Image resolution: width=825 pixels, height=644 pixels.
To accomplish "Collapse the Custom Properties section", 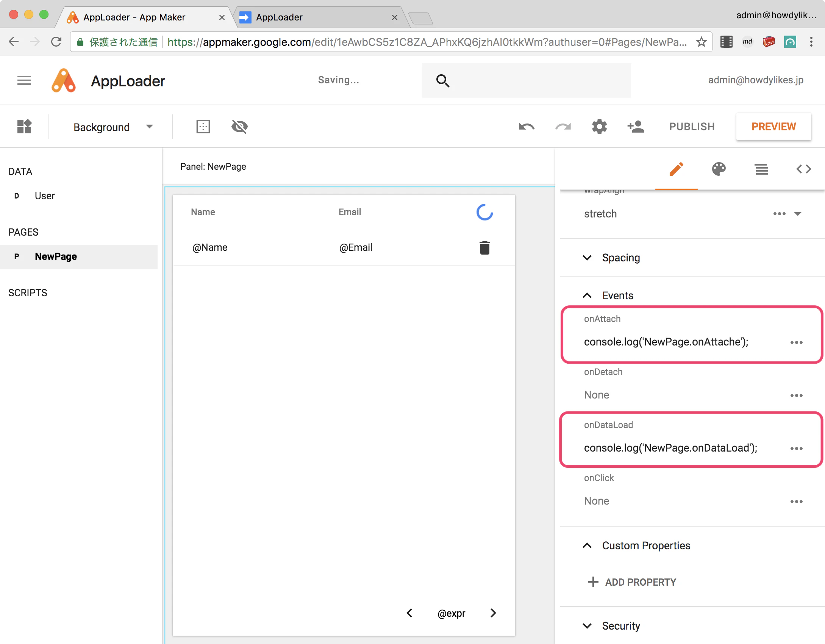I will [x=636, y=546].
